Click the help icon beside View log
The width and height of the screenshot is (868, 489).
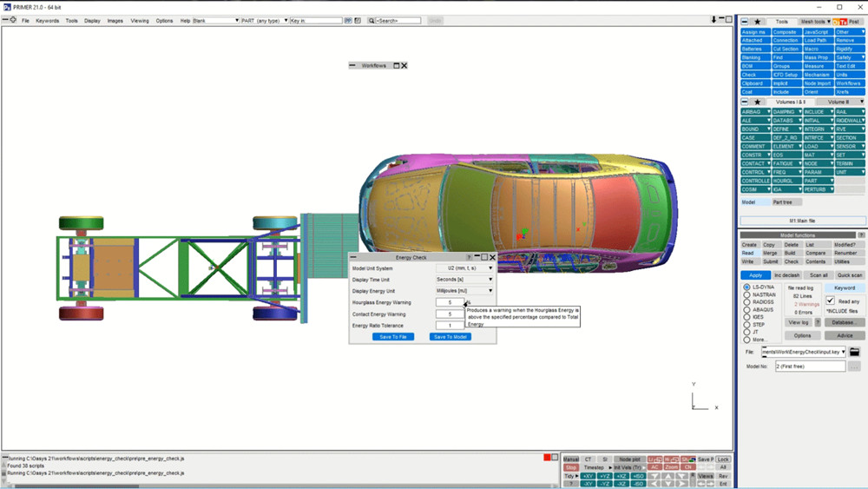[818, 322]
